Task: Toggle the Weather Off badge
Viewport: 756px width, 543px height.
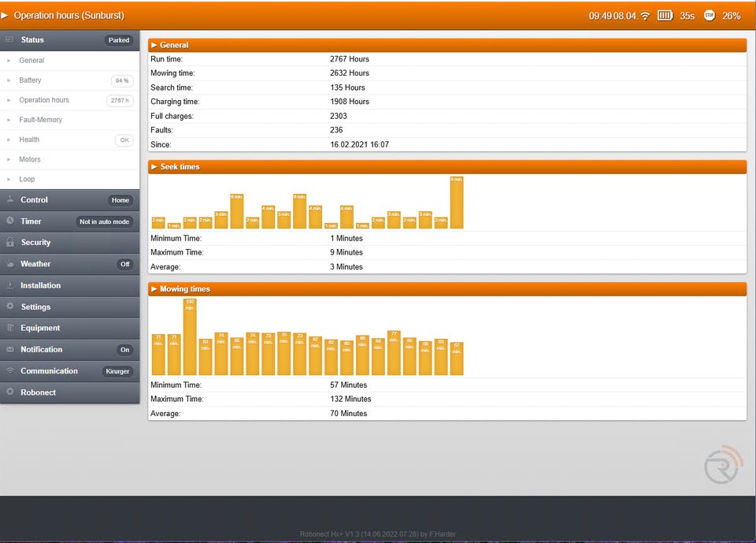Action: 124,265
